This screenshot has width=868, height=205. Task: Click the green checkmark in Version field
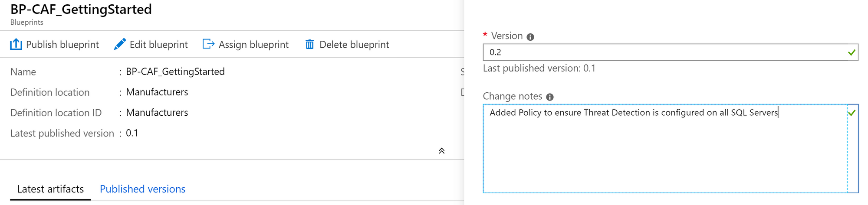click(x=852, y=52)
